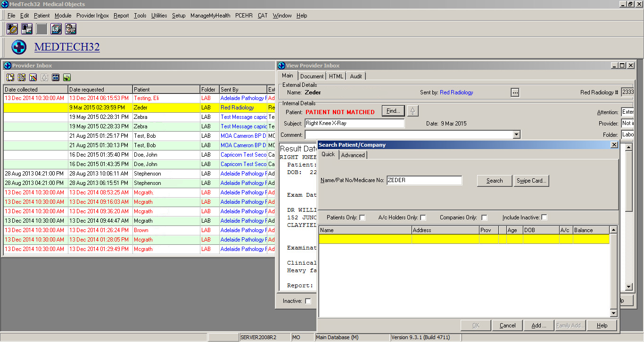Click the rainbow colour icon in Provider Inbox toolbar
Image resolution: width=644 pixels, height=342 pixels.
pos(33,77)
